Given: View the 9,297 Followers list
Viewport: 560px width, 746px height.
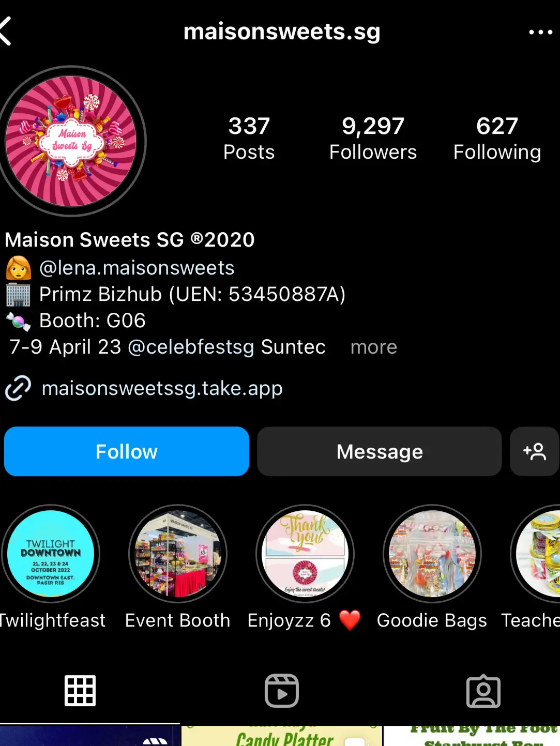Looking at the screenshot, I should coord(373,138).
